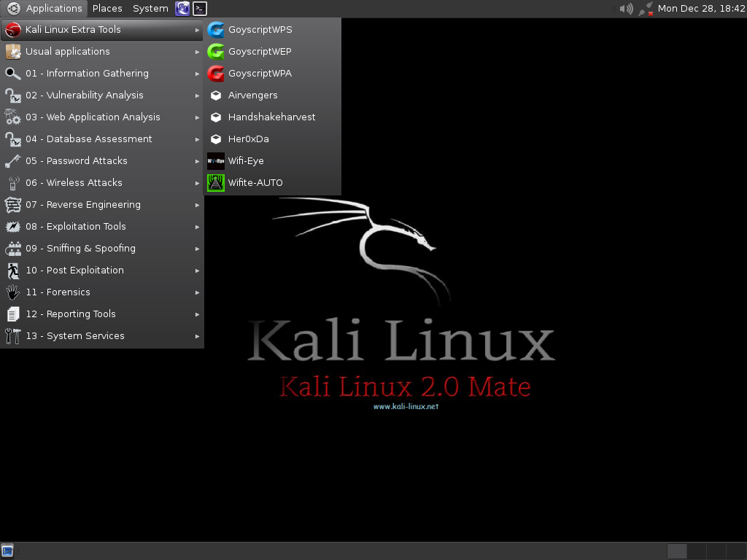Click the Reporting Tools document icon

pyautogui.click(x=13, y=314)
